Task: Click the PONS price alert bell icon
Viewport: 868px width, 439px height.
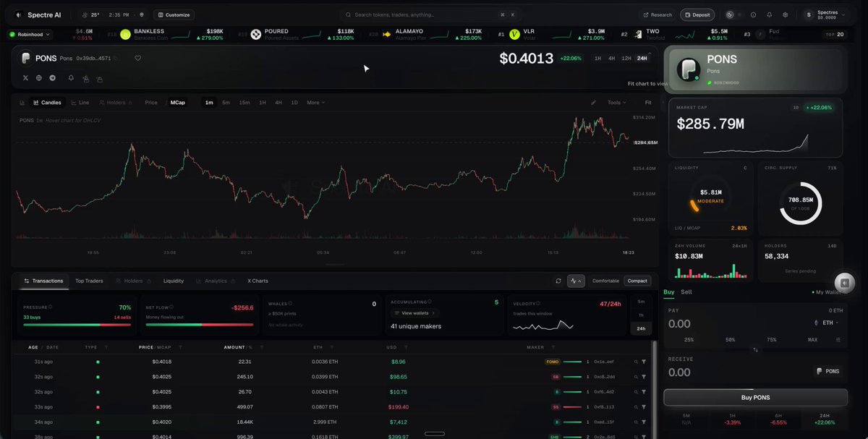Action: 71,78
